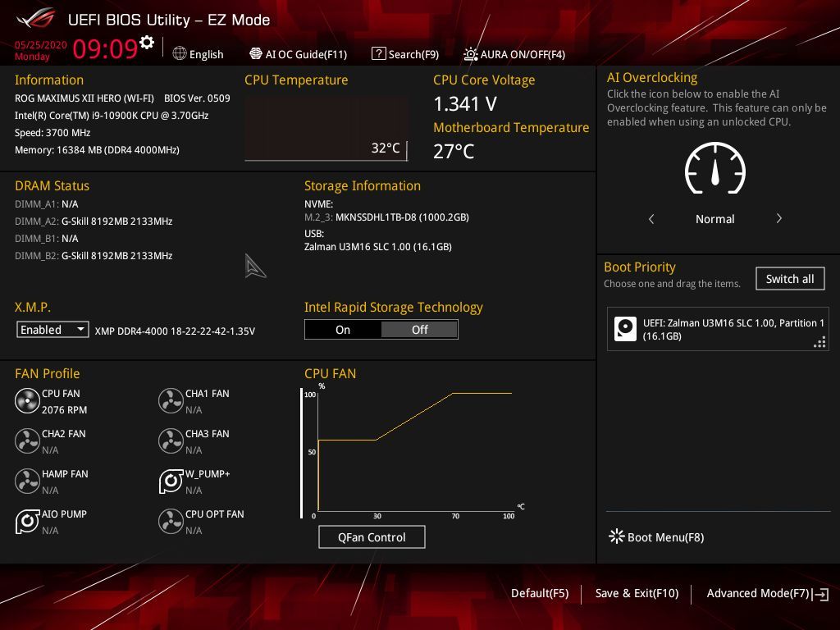
Task: Click the 27°C motherboard temperature value
Action: coord(453,152)
